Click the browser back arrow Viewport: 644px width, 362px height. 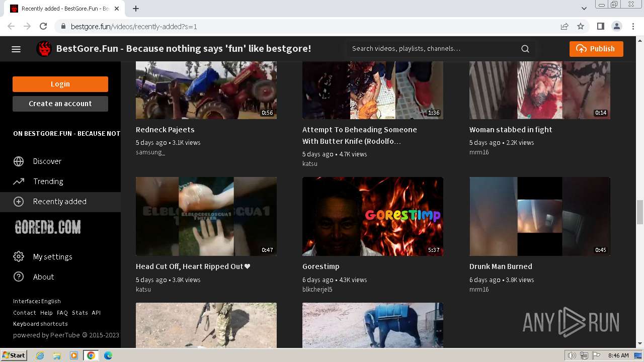(x=11, y=26)
